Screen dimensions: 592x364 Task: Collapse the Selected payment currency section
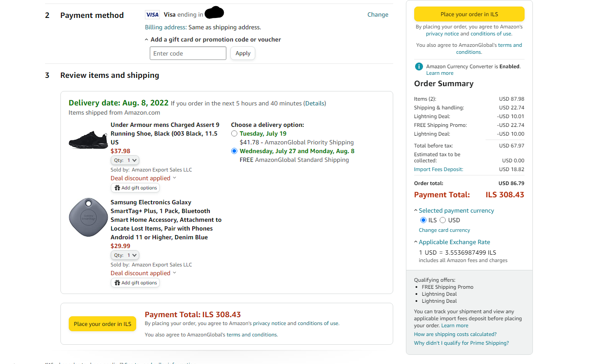tap(416, 210)
